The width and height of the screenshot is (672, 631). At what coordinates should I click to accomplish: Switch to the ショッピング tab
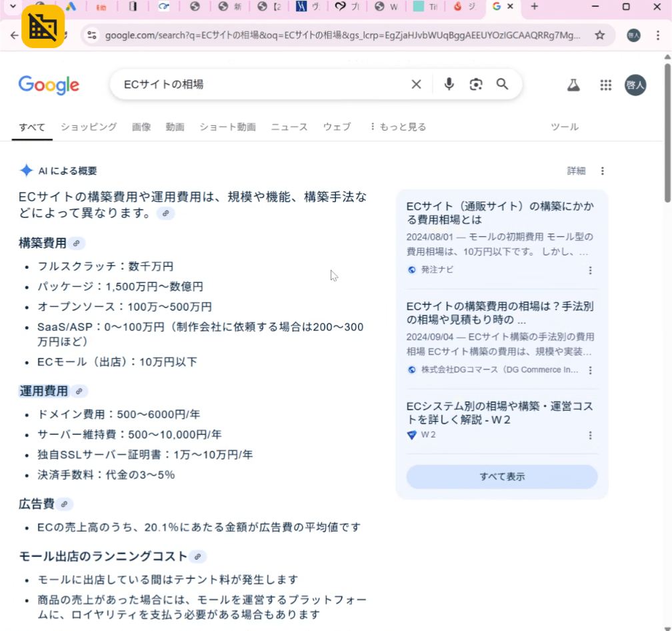pos(89,127)
